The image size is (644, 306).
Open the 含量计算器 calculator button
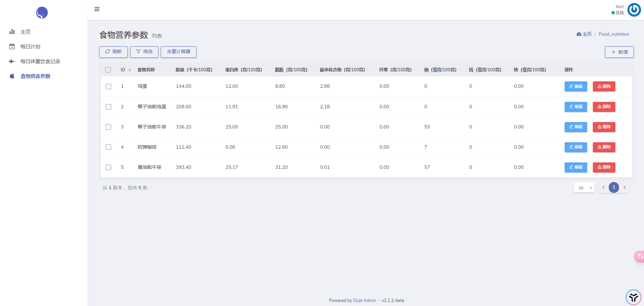pyautogui.click(x=179, y=52)
